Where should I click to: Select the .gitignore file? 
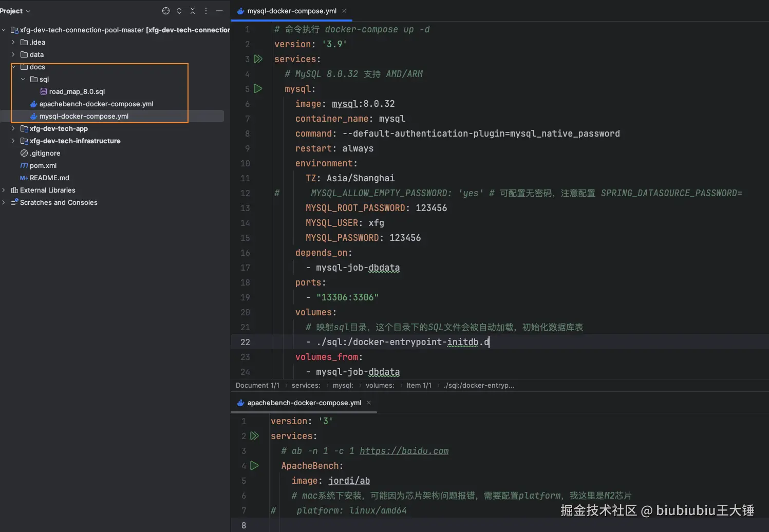pyautogui.click(x=45, y=153)
